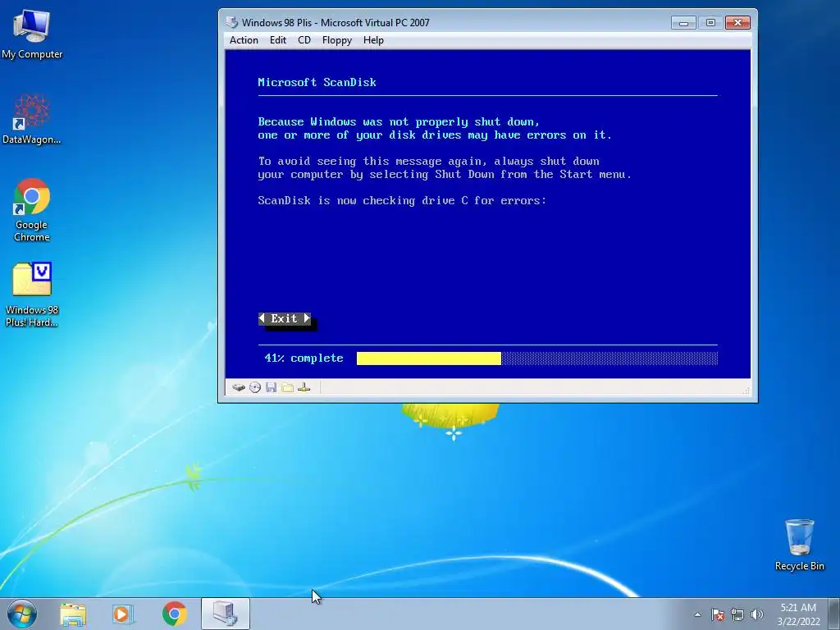Open the Edit menu in Virtual PC
Screen dimensions: 840x630
pos(277,40)
